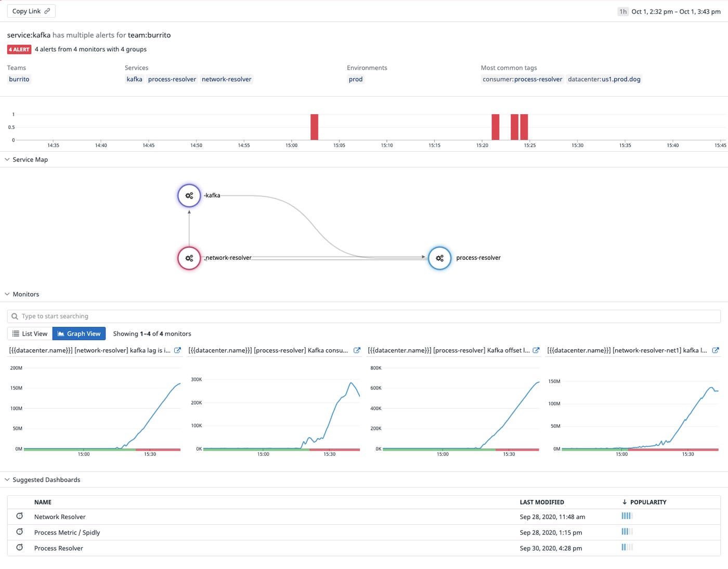Collapse the Suggested Dashboards section
This screenshot has height=569, width=728.
[7, 480]
